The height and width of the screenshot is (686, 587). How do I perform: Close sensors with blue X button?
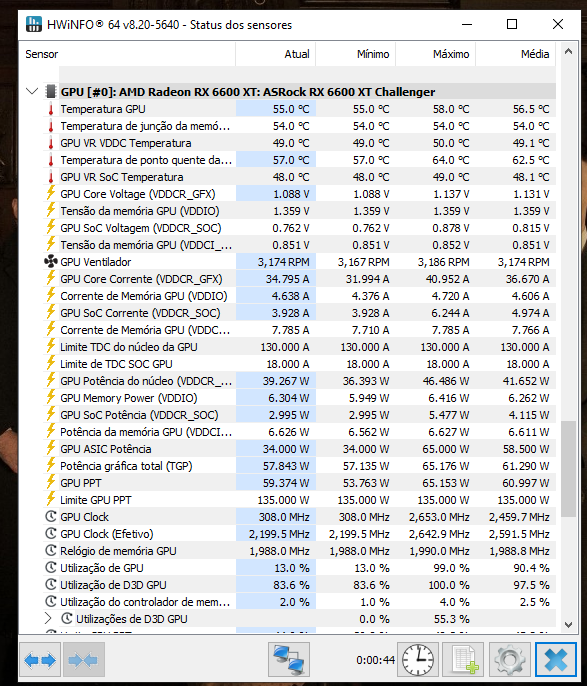pyautogui.click(x=556, y=659)
